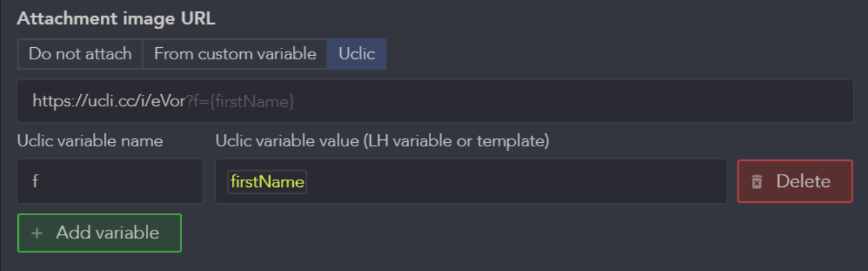Click the trash icon in Delete button
This screenshot has height=271, width=868.
(757, 182)
